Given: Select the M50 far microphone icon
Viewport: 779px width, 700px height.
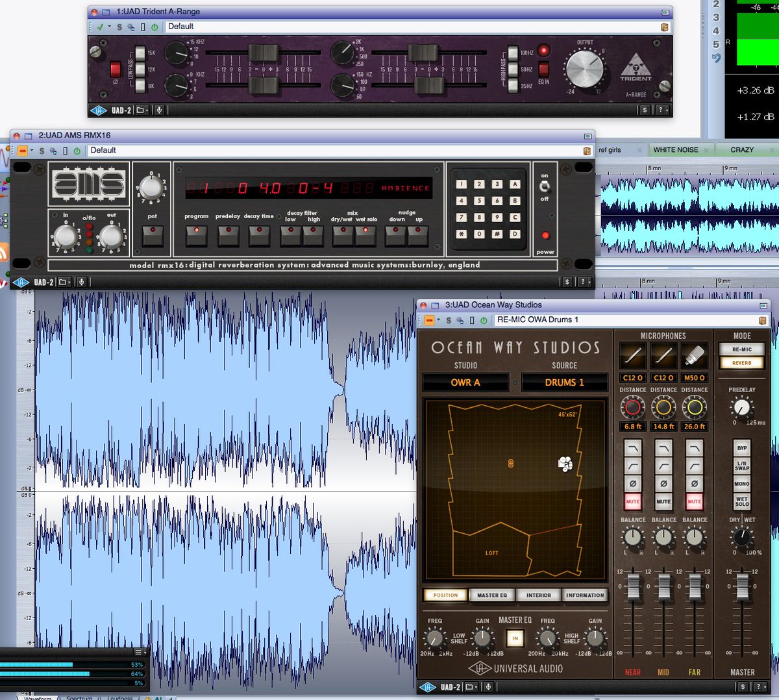Looking at the screenshot, I should (x=694, y=356).
